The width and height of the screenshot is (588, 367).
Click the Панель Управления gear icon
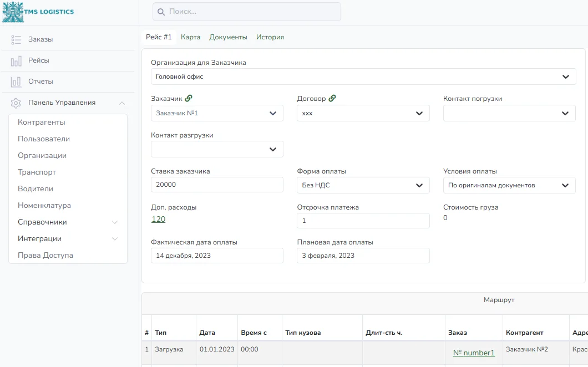[x=16, y=103]
